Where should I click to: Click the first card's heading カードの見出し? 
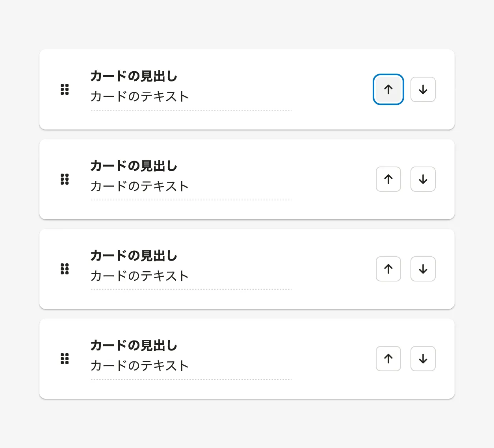pos(134,76)
